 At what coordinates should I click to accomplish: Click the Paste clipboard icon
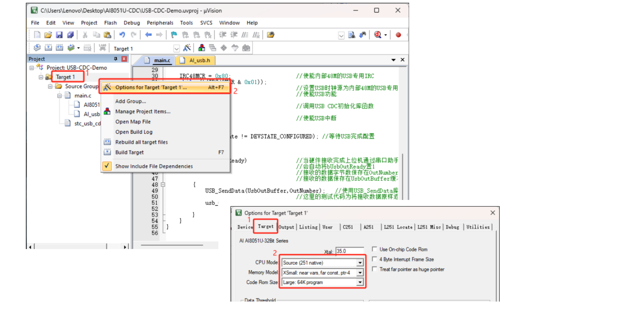point(107,35)
